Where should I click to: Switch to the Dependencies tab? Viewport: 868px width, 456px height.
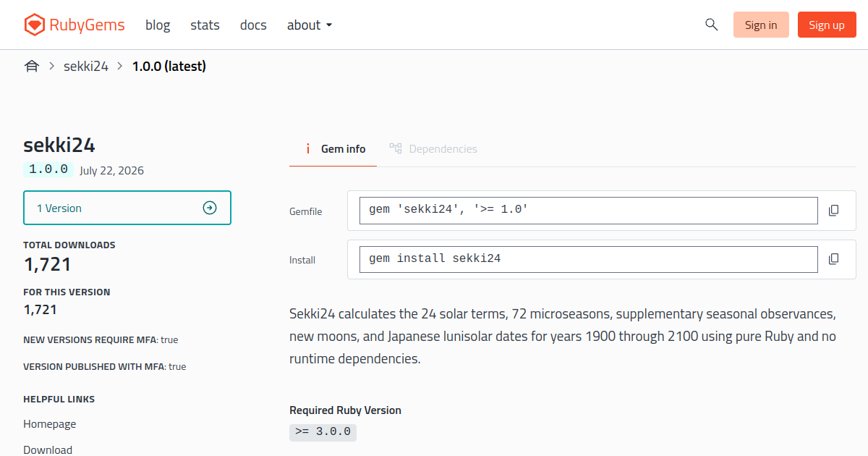click(x=433, y=148)
